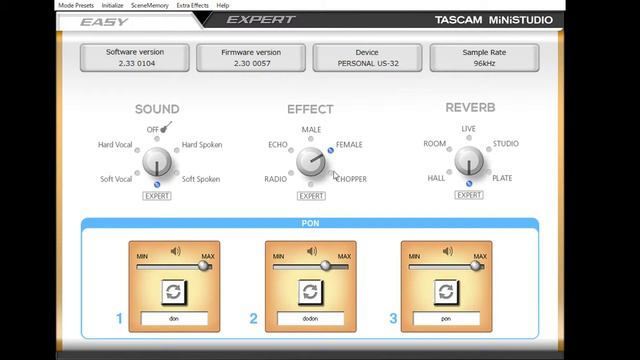
Task: Select PLATE reverb dot
Action: pyautogui.click(x=489, y=172)
